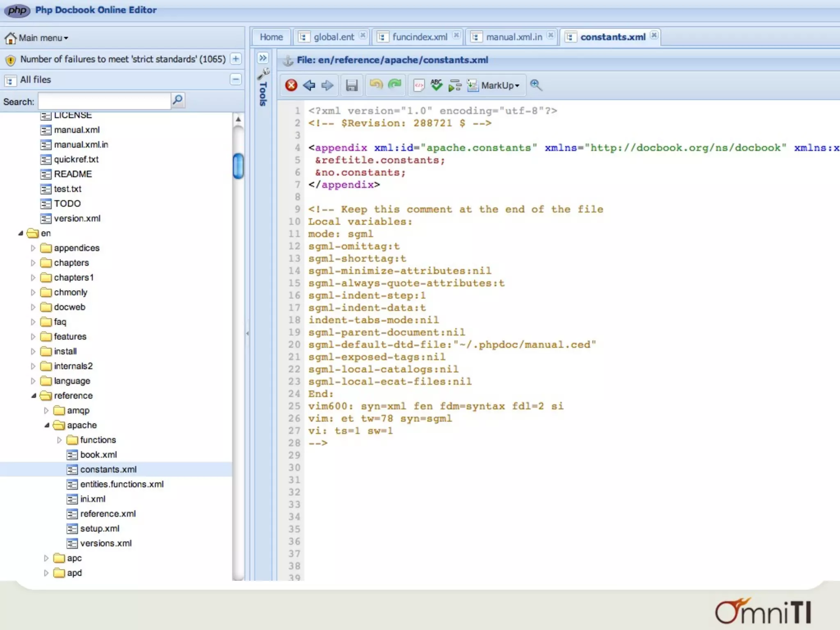The height and width of the screenshot is (630, 840).
Task: Click the file Search input field
Action: click(104, 101)
